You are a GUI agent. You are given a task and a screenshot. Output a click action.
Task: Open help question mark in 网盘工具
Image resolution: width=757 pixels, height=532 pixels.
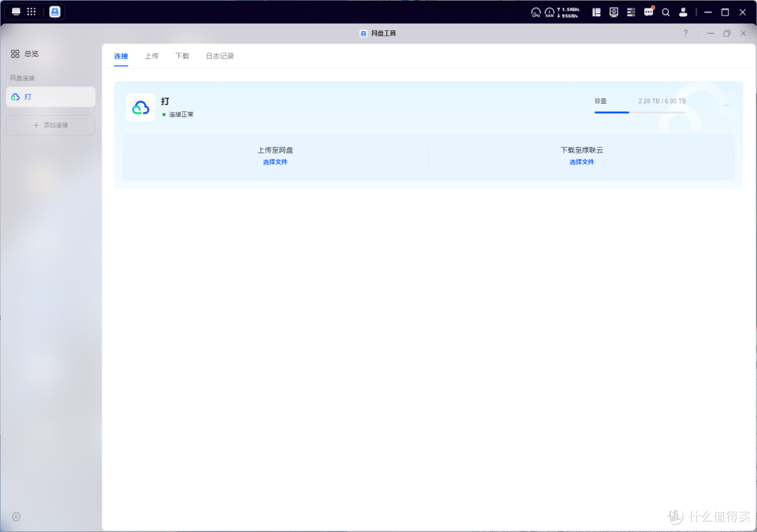point(686,34)
